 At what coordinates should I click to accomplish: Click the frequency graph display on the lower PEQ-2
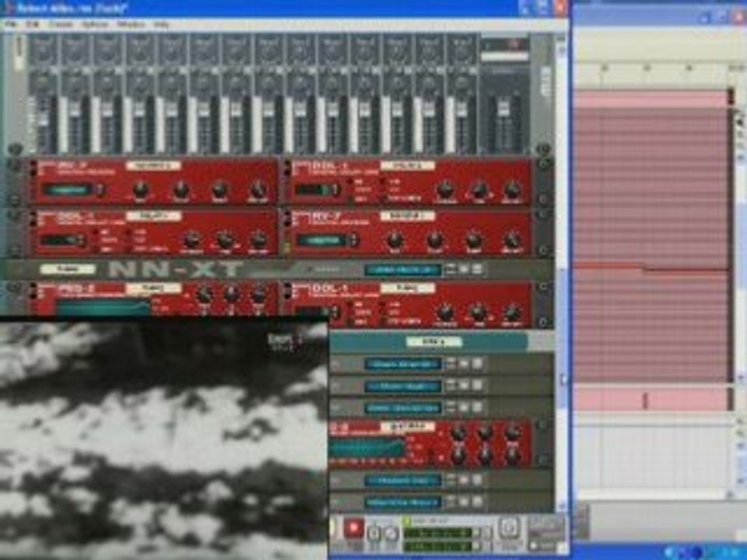point(368,448)
